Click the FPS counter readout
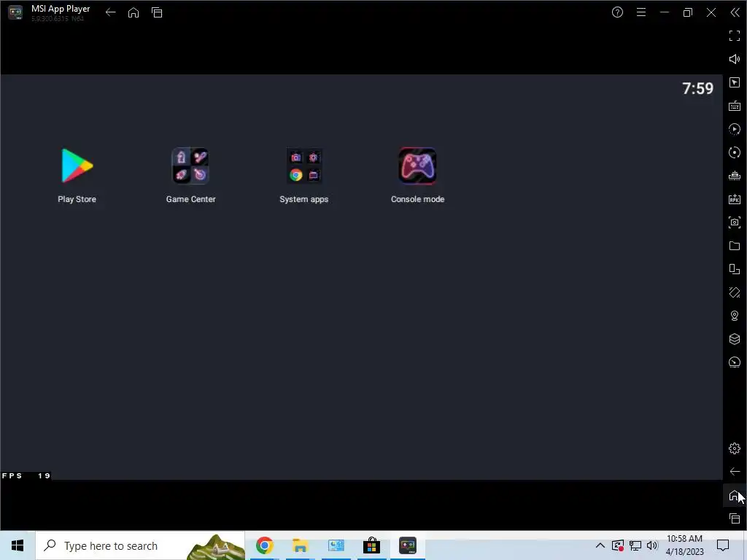 tap(26, 475)
